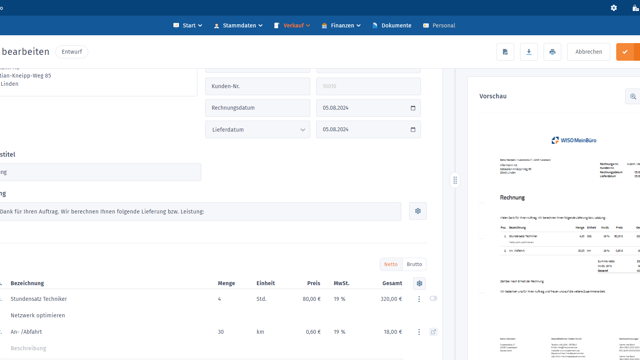Click the download icon button
The width and height of the screenshot is (640, 360).
point(529,52)
